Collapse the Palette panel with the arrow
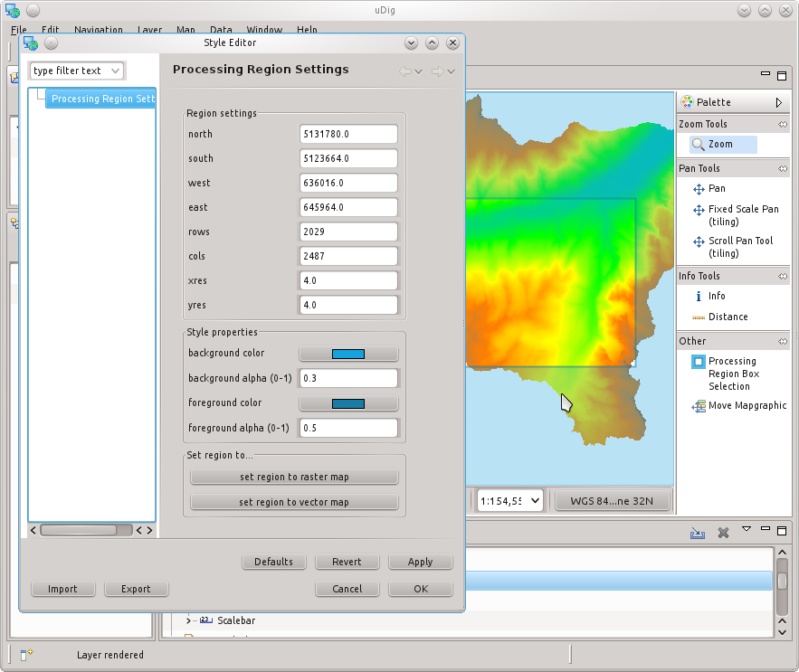Image resolution: width=799 pixels, height=672 pixels. (778, 102)
